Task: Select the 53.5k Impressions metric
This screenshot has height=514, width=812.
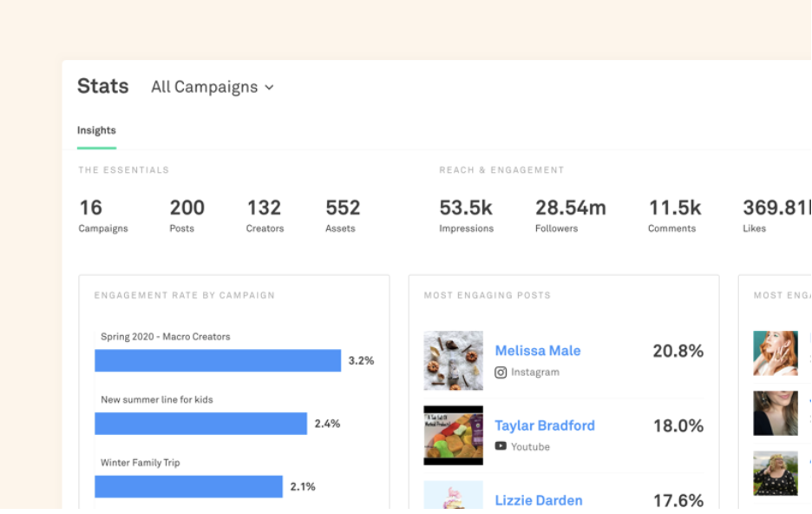Action: tap(466, 215)
